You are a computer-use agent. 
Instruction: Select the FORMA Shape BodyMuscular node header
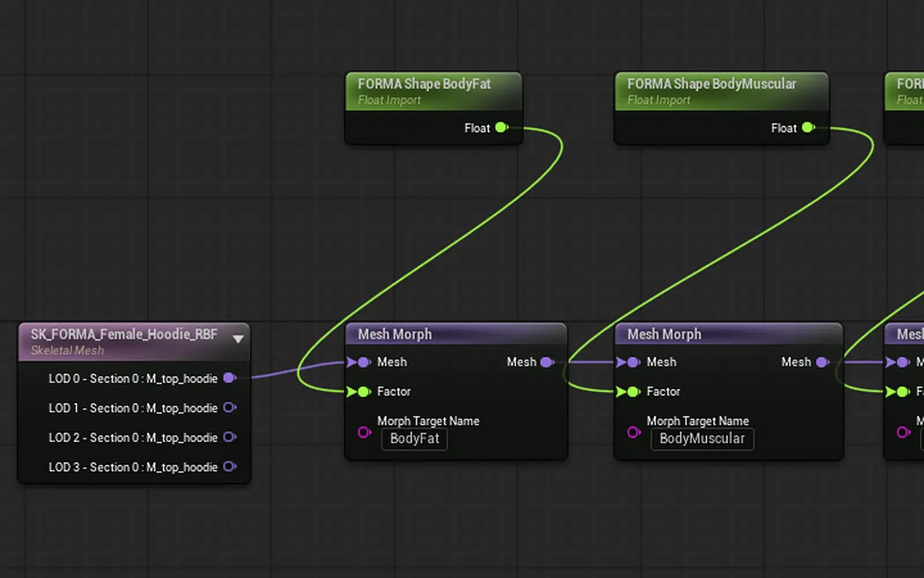721,91
